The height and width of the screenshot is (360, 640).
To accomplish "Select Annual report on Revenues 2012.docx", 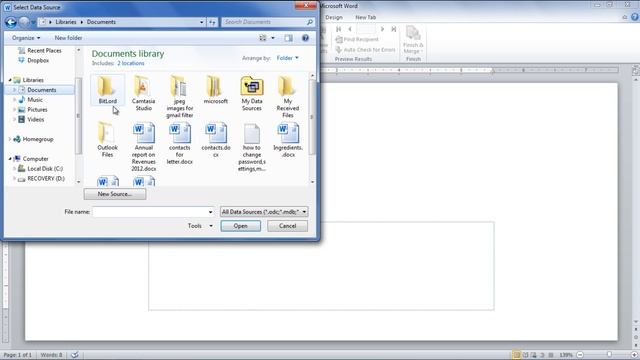I will [143, 147].
